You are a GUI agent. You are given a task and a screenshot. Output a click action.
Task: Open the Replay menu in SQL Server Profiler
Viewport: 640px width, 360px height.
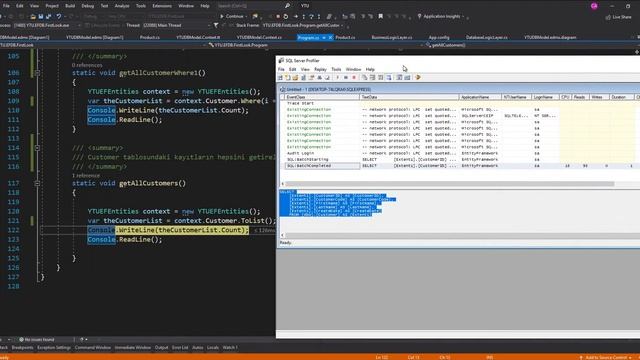click(320, 69)
